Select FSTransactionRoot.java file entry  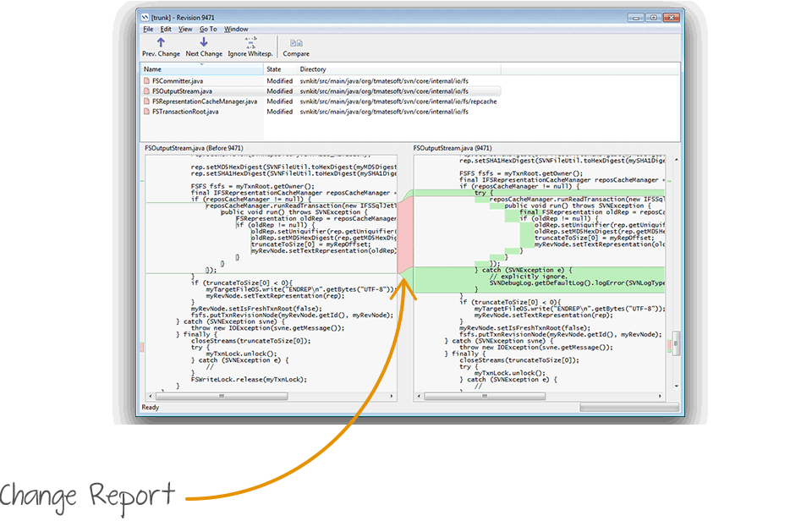(185, 112)
